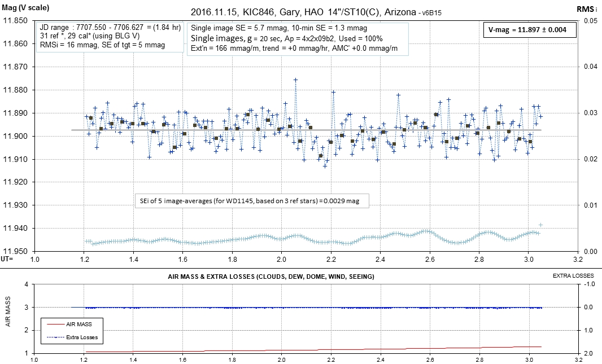
Task: Select the blue extra losses line
Action: [307, 308]
